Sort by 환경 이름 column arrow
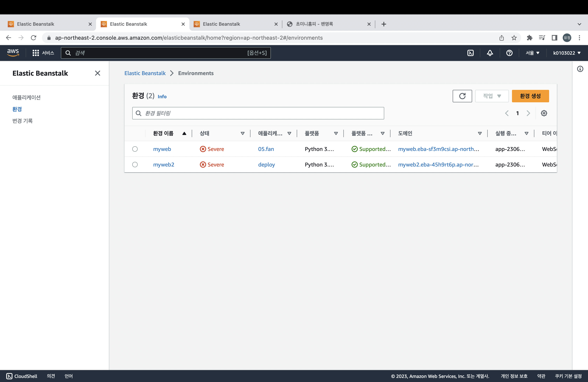Viewport: 588px width, 382px height. tap(184, 133)
